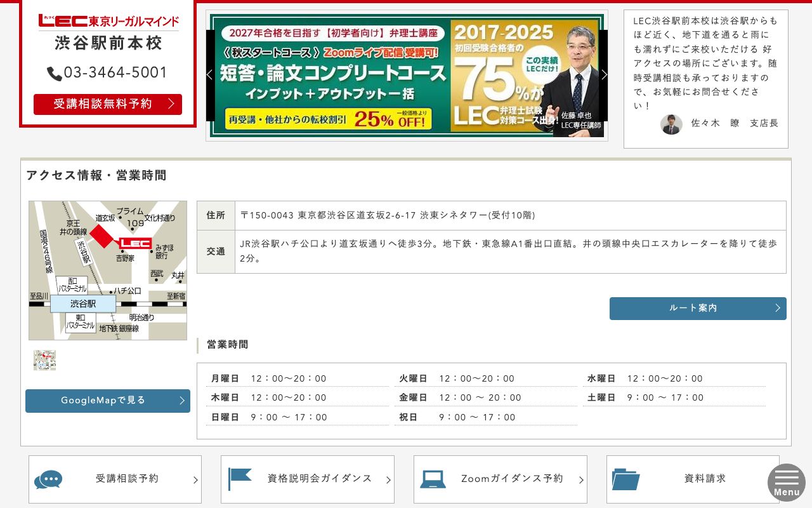The width and height of the screenshot is (812, 508).
Task: Open the 弁理士講座 banner image
Action: point(407,76)
